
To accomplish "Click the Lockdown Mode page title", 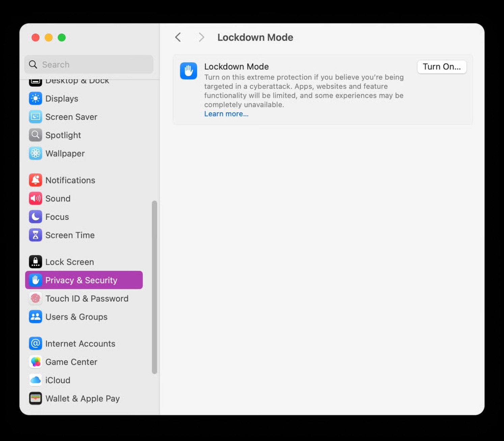I will [x=255, y=37].
